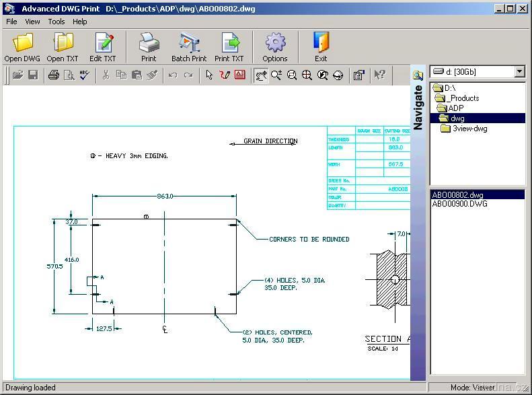Select ABO00900.DWG in the file list
The image size is (532, 395).
click(459, 204)
